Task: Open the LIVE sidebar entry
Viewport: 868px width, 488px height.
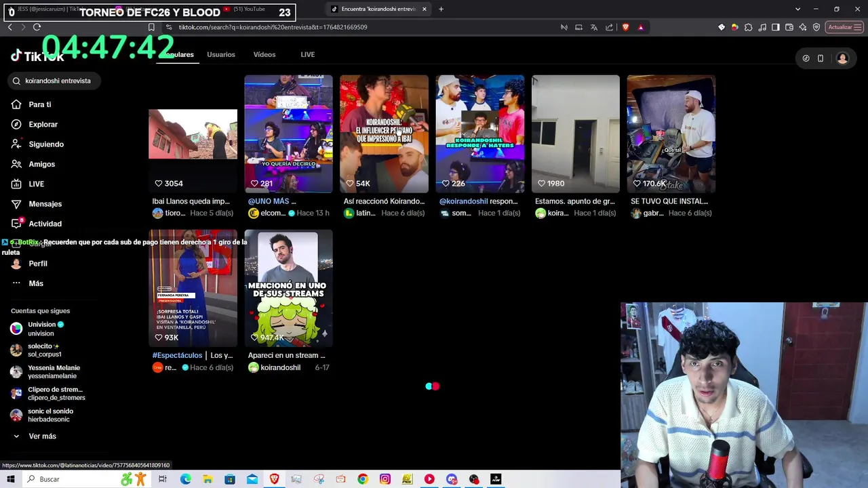Action: [28, 184]
